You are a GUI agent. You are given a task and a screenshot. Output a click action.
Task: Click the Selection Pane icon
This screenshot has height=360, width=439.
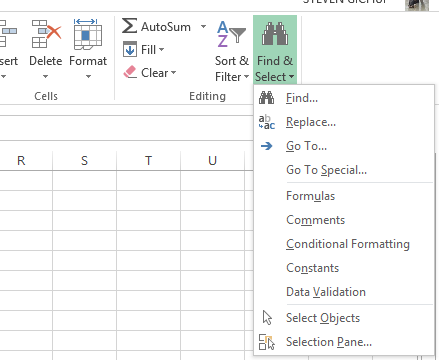[x=267, y=342]
